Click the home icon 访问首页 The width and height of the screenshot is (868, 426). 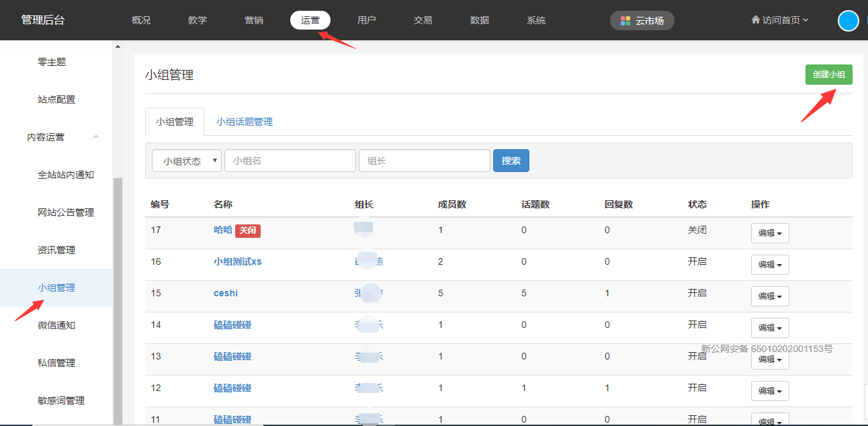pos(755,20)
